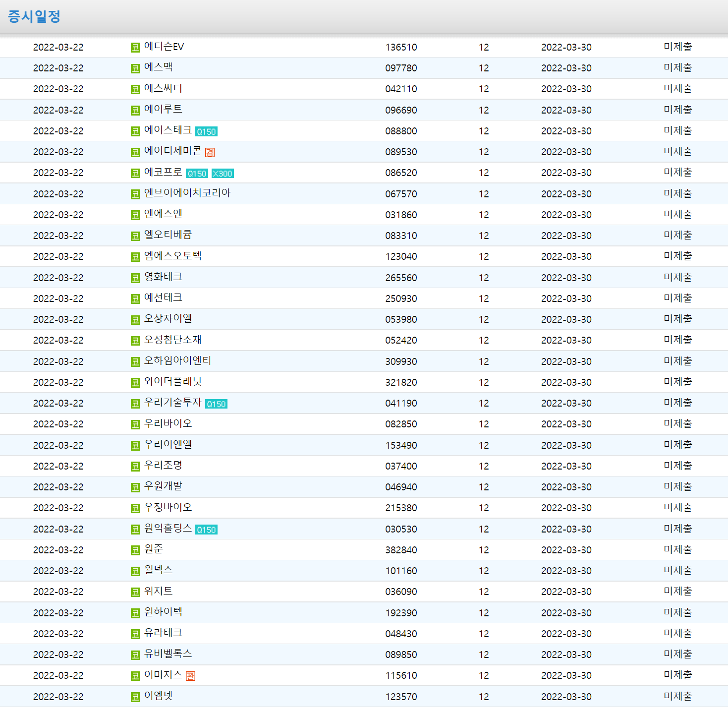Image resolution: width=728 pixels, height=712 pixels.
Task: Select stock code 042110
Action: tap(401, 89)
